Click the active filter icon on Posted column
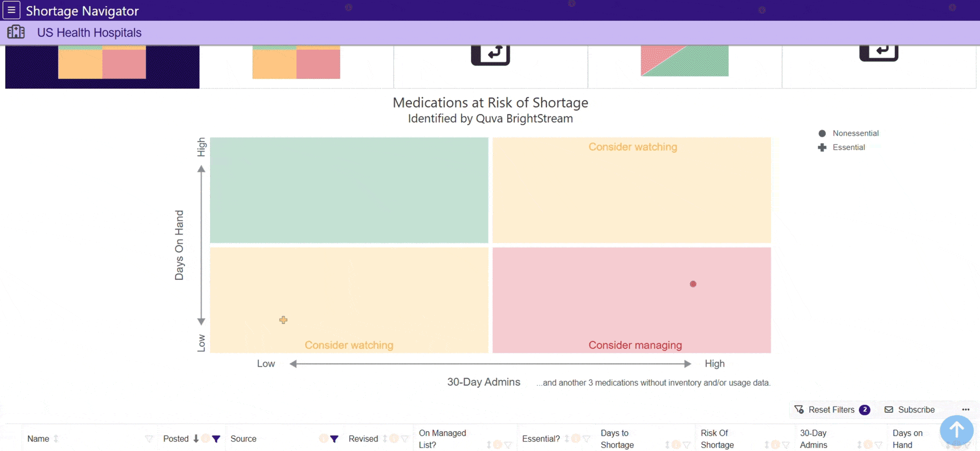 (x=216, y=439)
